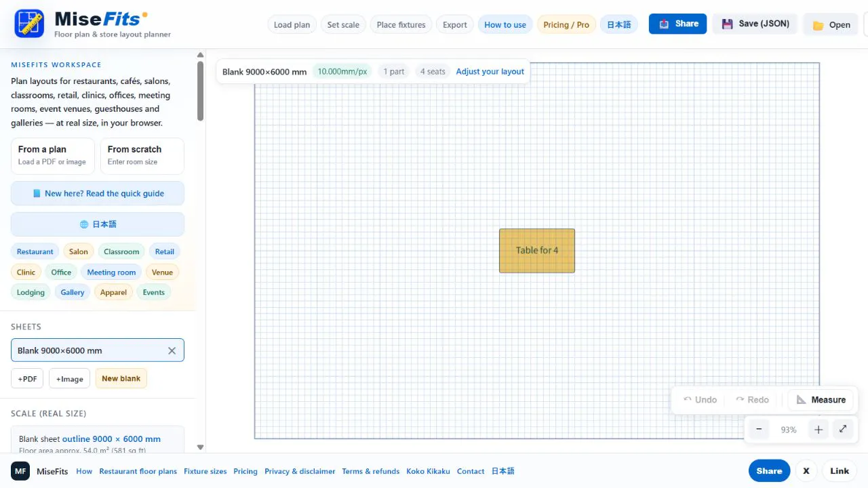Open the quick guide book link

pos(98,193)
